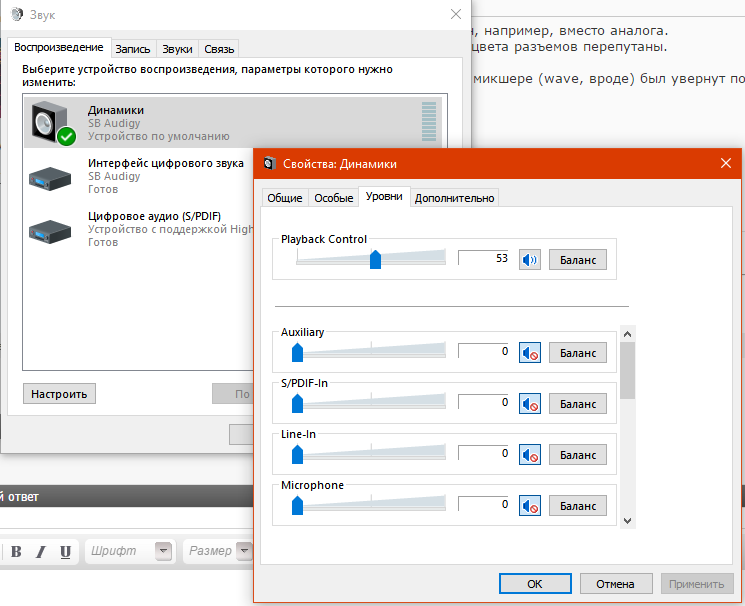Click the Playback Control volume value field

pos(484,260)
